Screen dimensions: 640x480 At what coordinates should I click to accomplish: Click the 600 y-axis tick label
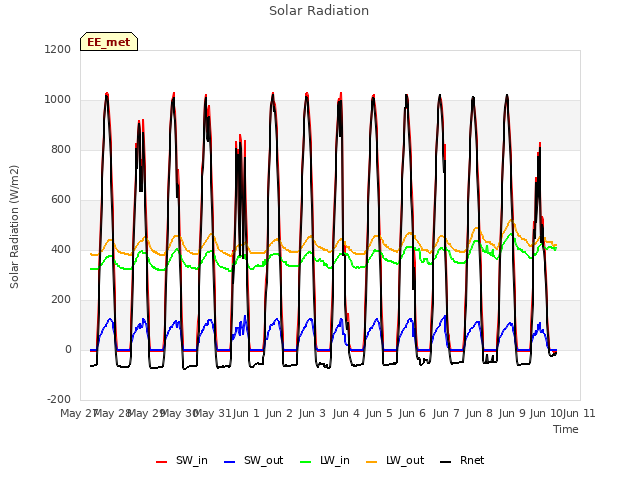click(x=61, y=200)
